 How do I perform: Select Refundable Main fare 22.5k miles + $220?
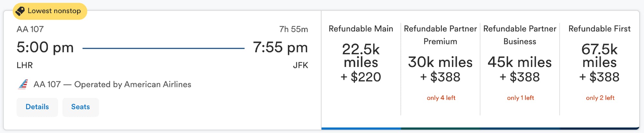click(x=361, y=69)
